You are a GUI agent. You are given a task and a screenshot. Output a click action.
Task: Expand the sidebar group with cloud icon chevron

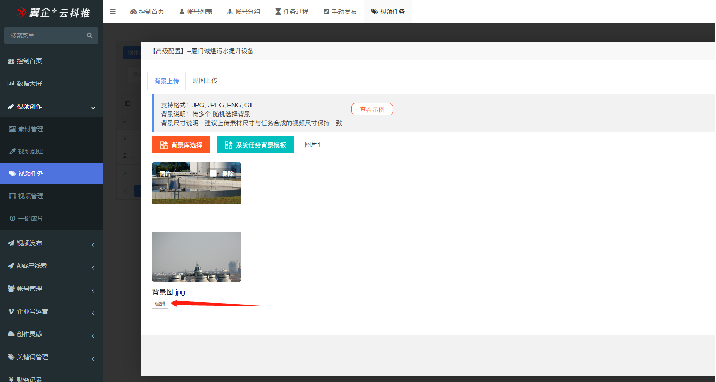tap(93, 336)
